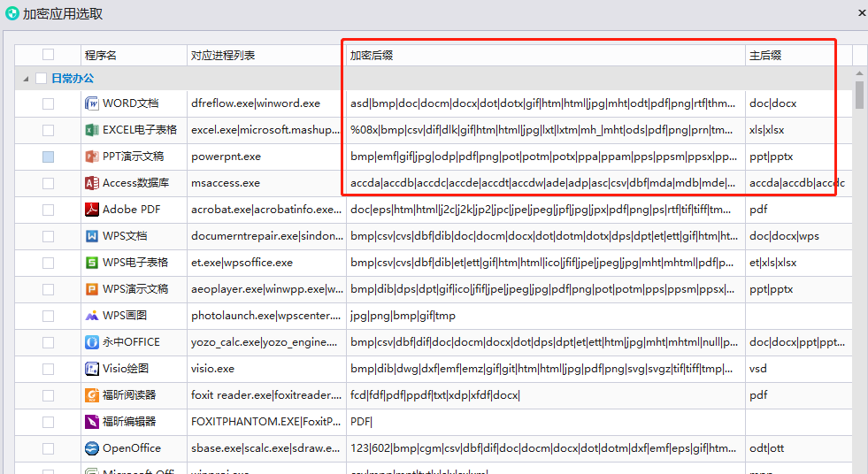Screen dimensions: 868x474
Task: Click the 福昕编辑器 icon
Action: pyautogui.click(x=92, y=422)
